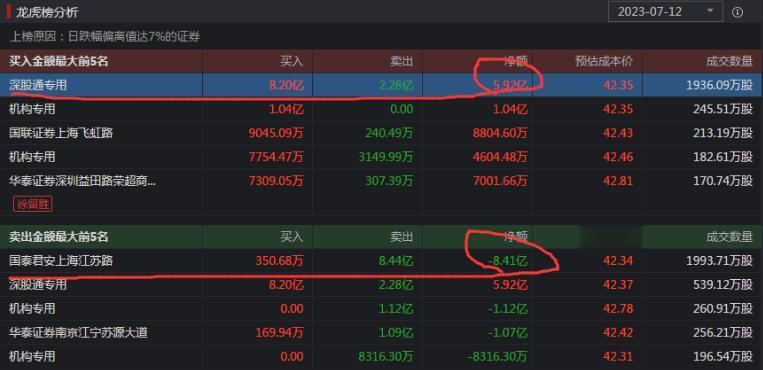Click the 徐留胜 tag label
The height and width of the screenshot is (370, 763).
click(x=33, y=204)
